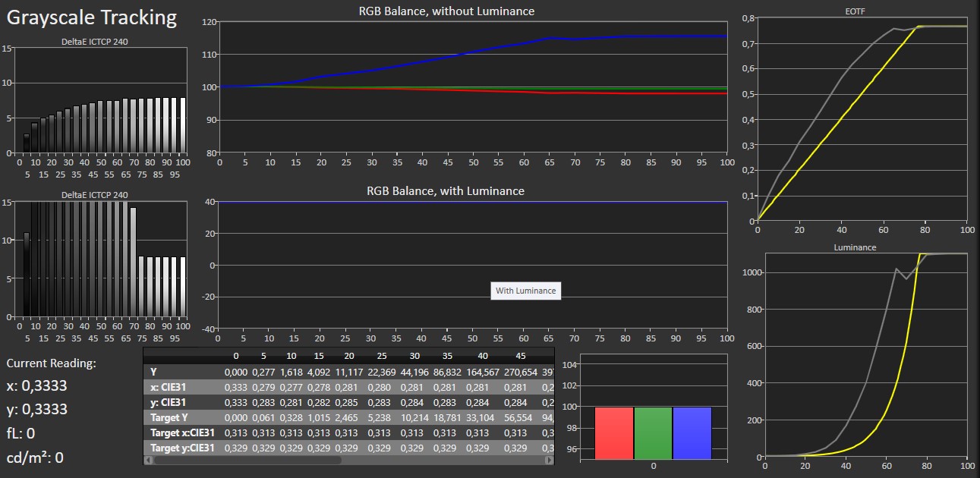Image resolution: width=980 pixels, height=478 pixels.
Task: Click the top DeltaE ICTCP 240 chart title
Action: point(94,42)
